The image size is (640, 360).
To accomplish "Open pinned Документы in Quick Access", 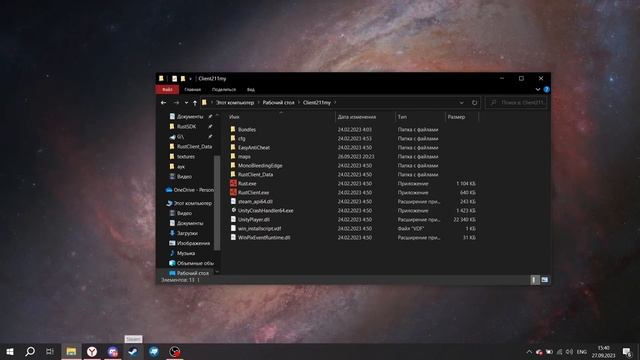I will [x=189, y=116].
